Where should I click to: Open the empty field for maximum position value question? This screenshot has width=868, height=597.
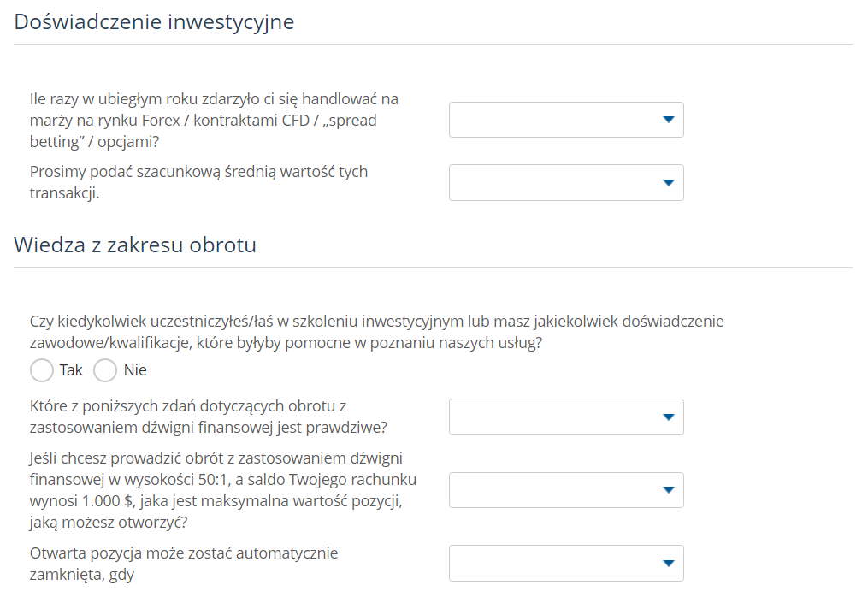556,490
